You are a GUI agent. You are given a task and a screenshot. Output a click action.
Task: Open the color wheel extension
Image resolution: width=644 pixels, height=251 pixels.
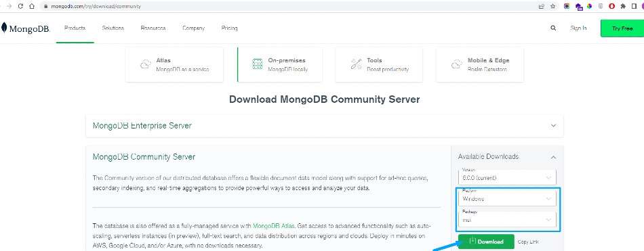click(589, 6)
